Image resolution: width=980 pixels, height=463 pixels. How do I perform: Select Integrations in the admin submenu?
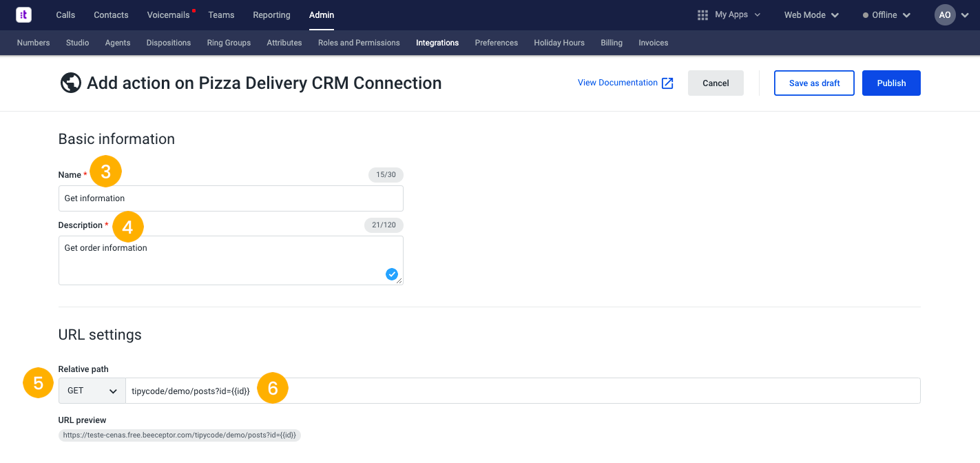[437, 43]
